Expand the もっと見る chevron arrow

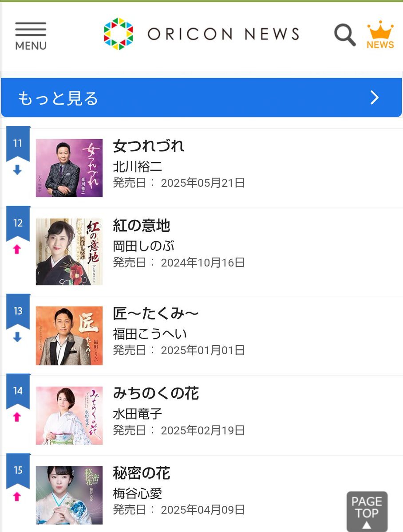(x=375, y=98)
